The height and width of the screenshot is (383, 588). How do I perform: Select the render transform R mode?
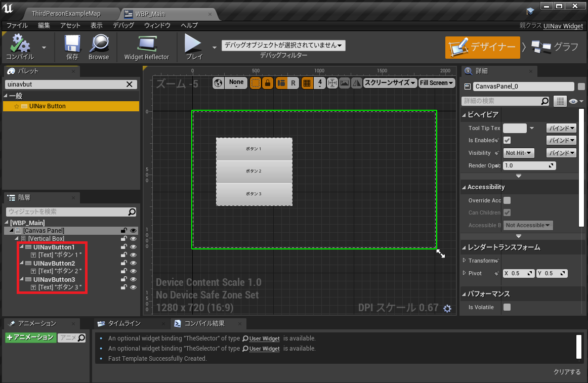[293, 83]
